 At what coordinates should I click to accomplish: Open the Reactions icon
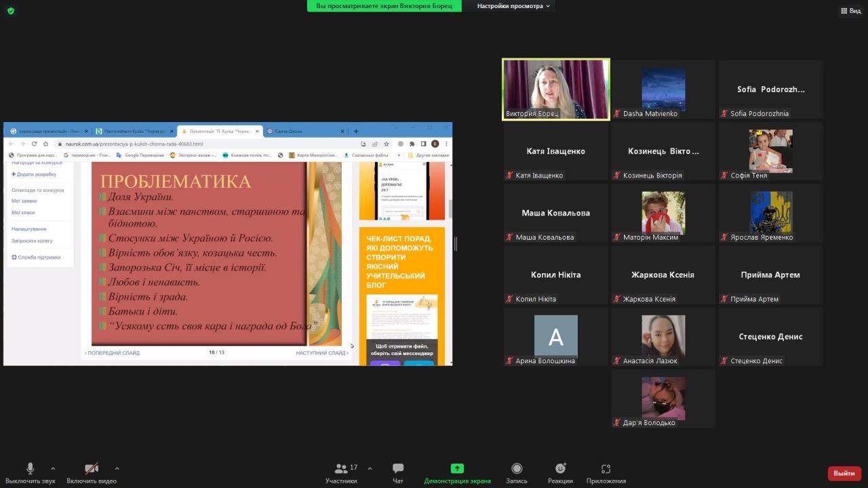click(x=560, y=468)
